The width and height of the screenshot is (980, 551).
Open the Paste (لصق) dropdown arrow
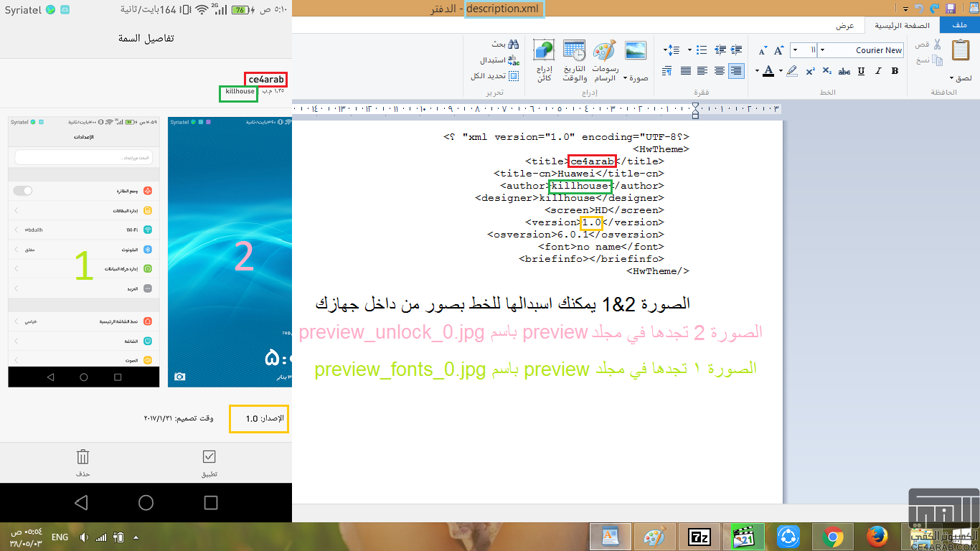point(951,78)
